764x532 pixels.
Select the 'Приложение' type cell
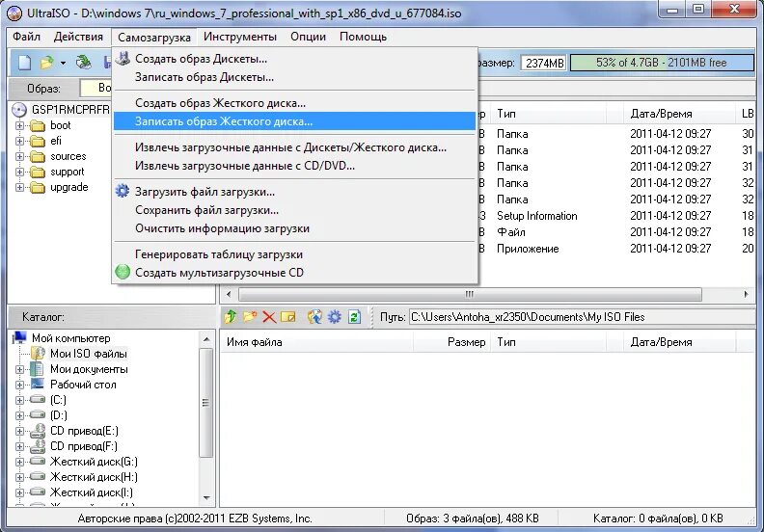528,249
